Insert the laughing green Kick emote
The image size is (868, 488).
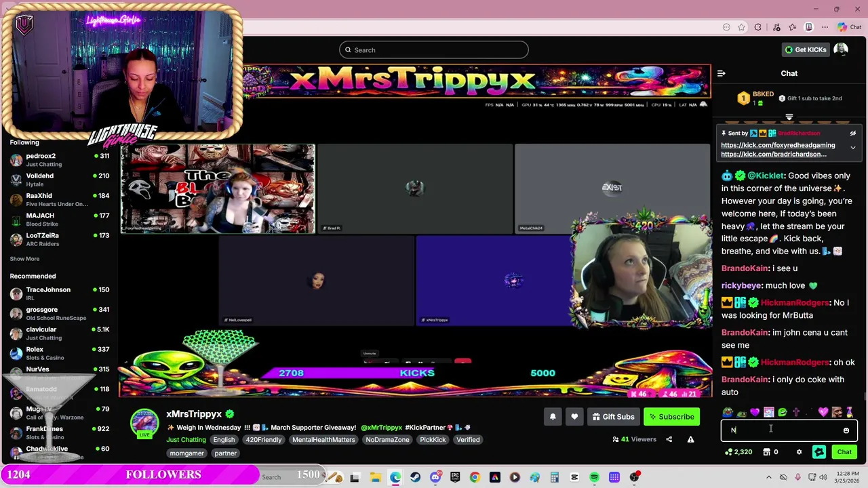782,412
